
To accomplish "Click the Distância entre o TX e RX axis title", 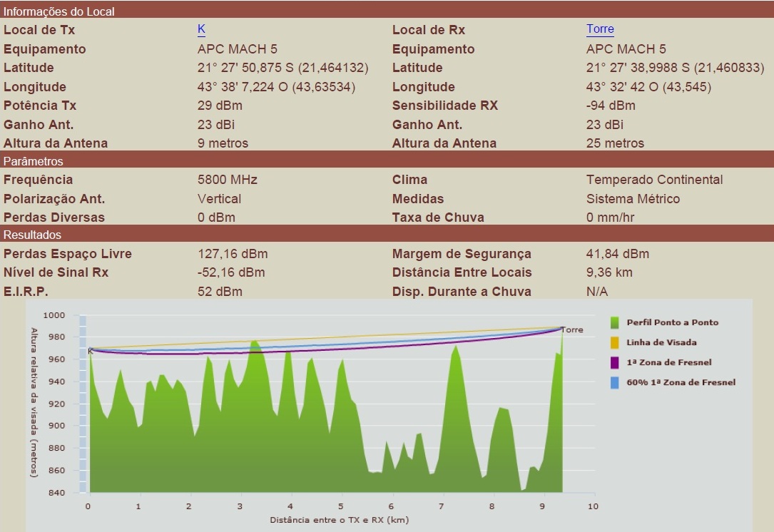I will pos(339,520).
